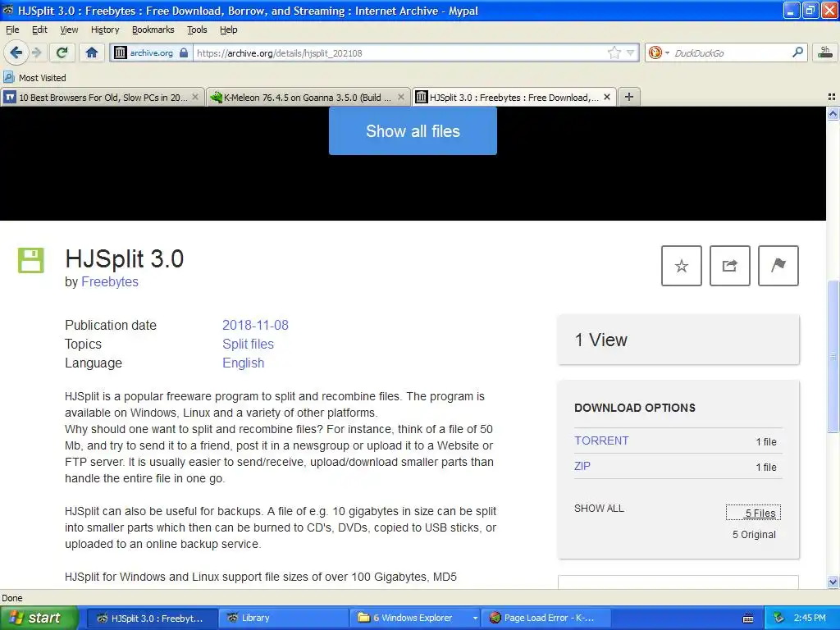Open the Edit menu

point(39,30)
